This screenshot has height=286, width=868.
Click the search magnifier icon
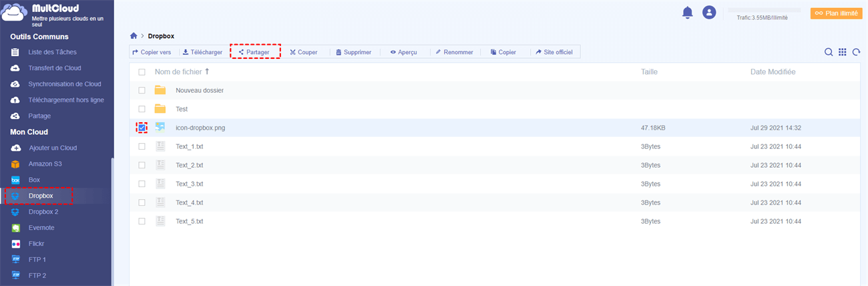pyautogui.click(x=829, y=52)
